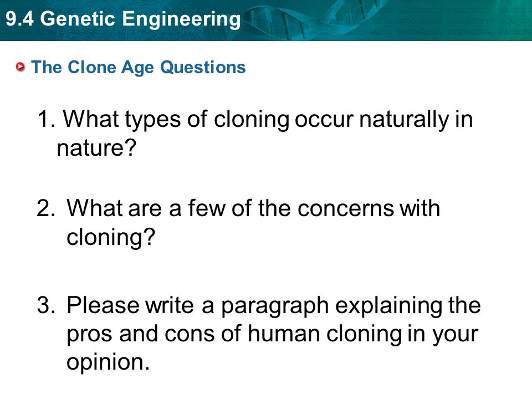
Task: Click the red bullet arrow icon
Action: tap(21, 67)
